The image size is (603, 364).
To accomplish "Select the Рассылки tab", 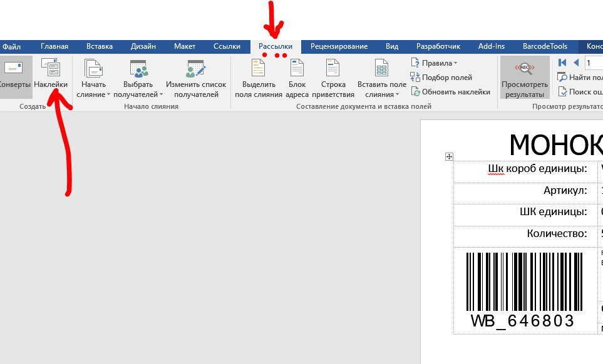I will [x=276, y=46].
